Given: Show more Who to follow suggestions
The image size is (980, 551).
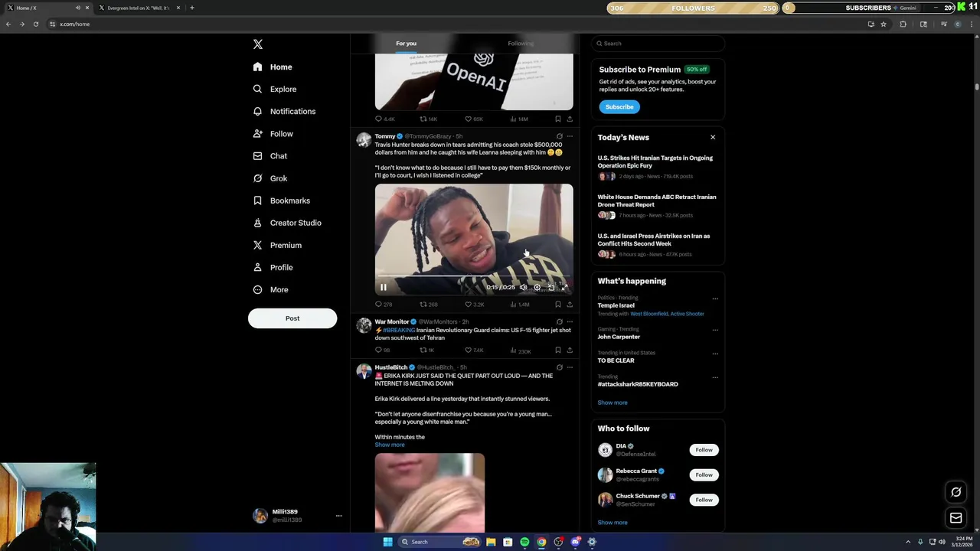Looking at the screenshot, I should coord(612,523).
